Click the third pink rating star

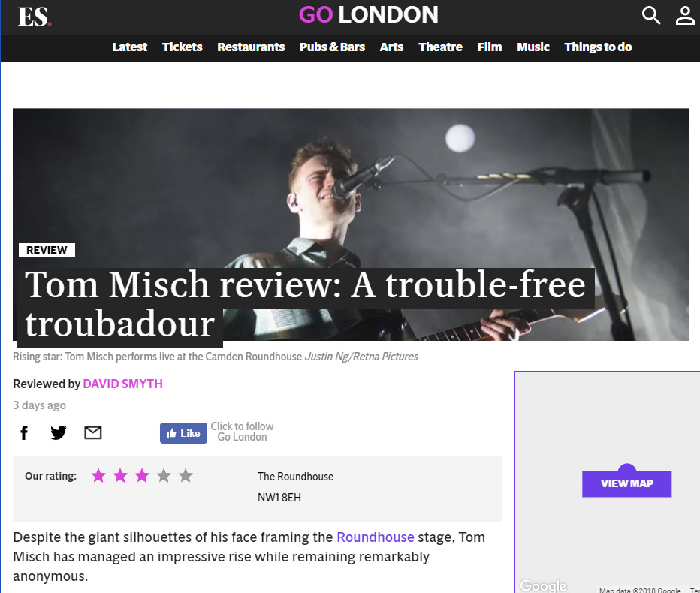(142, 476)
